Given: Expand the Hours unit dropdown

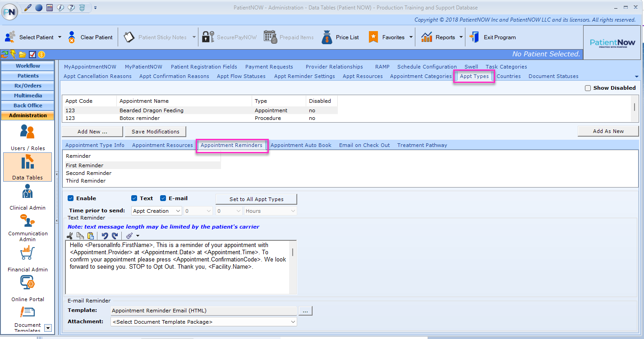Looking at the screenshot, I should click(270, 211).
